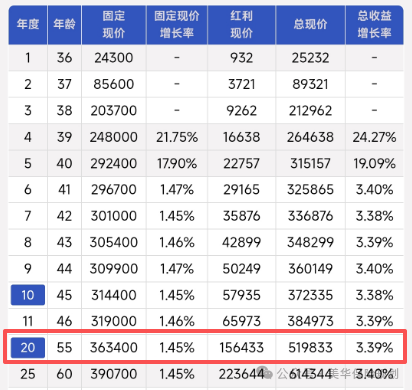Click total cash value 372335
This screenshot has height=390, width=412.
click(310, 295)
